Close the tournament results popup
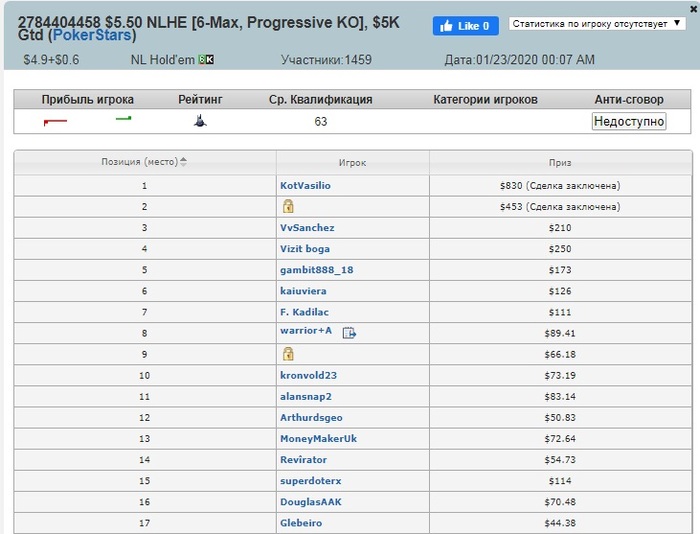700x534 pixels. pos(694,8)
